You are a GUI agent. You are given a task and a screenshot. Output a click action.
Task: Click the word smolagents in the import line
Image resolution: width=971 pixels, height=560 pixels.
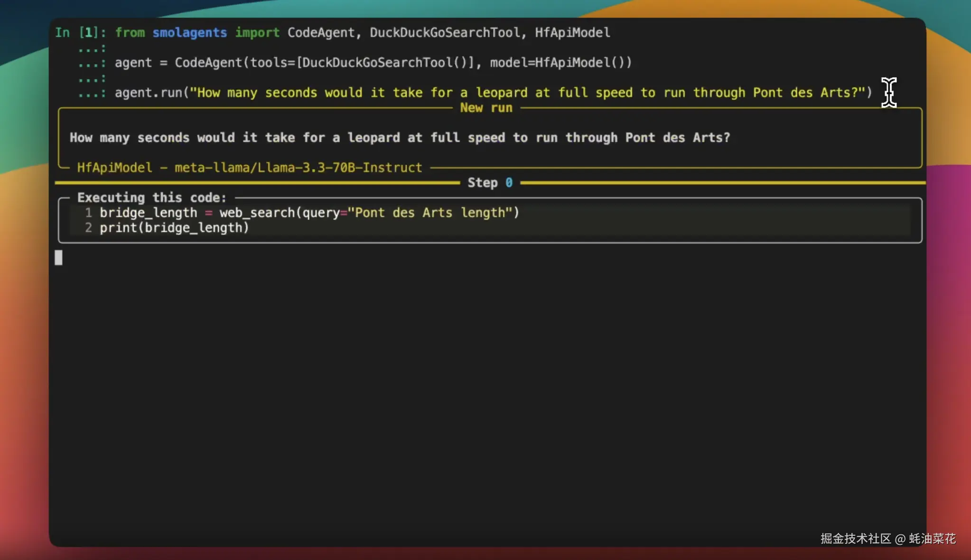click(x=189, y=32)
